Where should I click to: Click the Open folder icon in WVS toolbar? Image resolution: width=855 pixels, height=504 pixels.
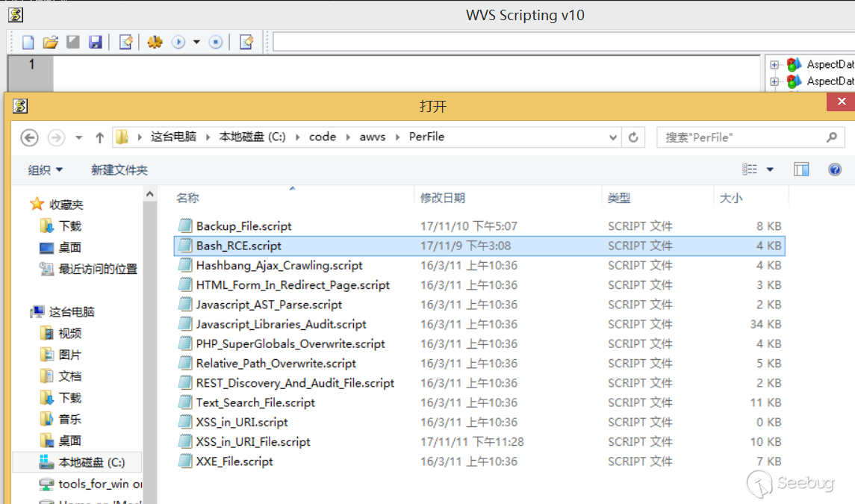pos(50,42)
